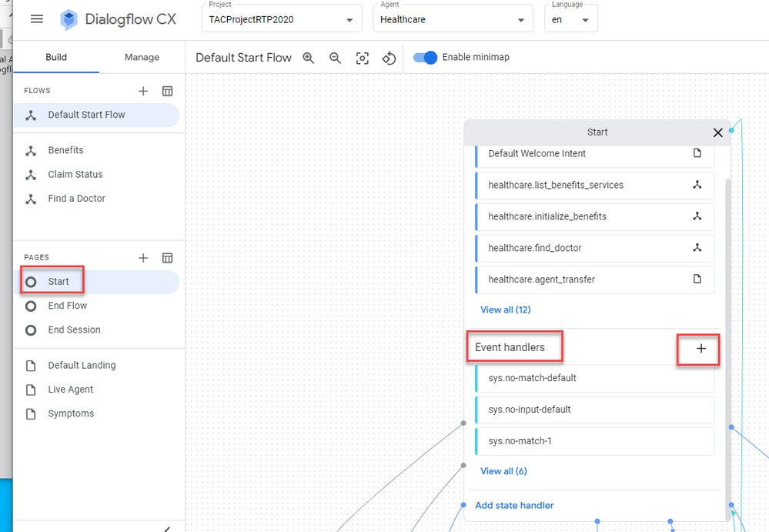Click the Symptoms page icon
Viewport: 769px width, 532px height.
[31, 414]
